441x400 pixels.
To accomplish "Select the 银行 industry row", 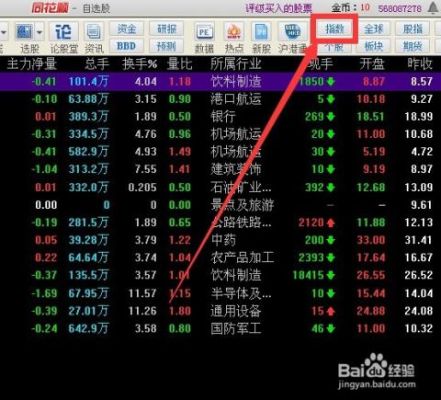I will (220, 116).
